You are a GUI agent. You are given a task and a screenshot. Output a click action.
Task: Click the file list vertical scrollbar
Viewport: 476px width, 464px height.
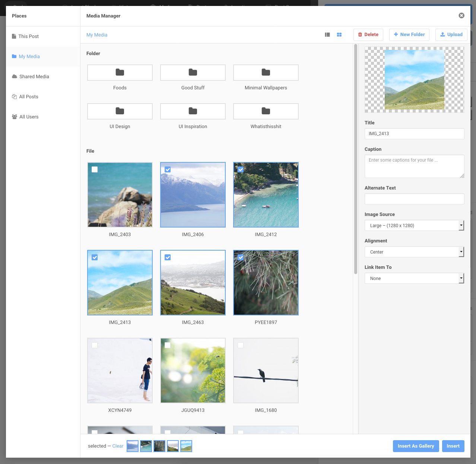click(x=356, y=159)
